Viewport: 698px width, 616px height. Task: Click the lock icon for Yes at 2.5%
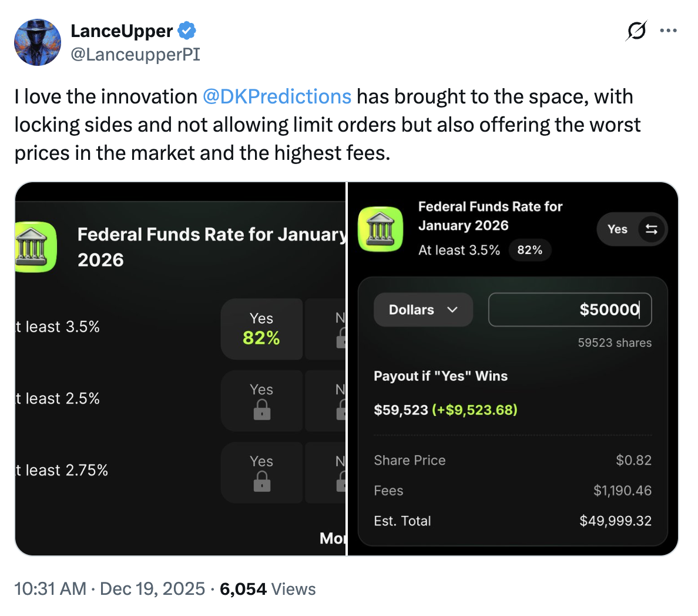pos(262,410)
